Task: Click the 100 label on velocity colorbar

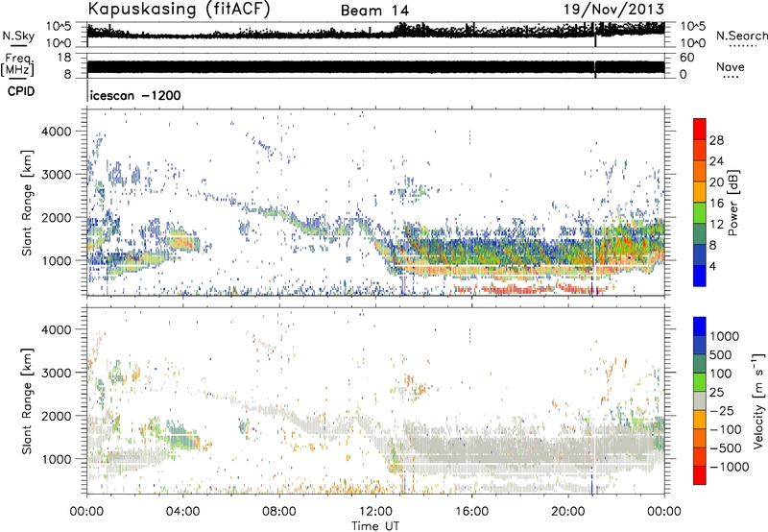Action: point(721,374)
